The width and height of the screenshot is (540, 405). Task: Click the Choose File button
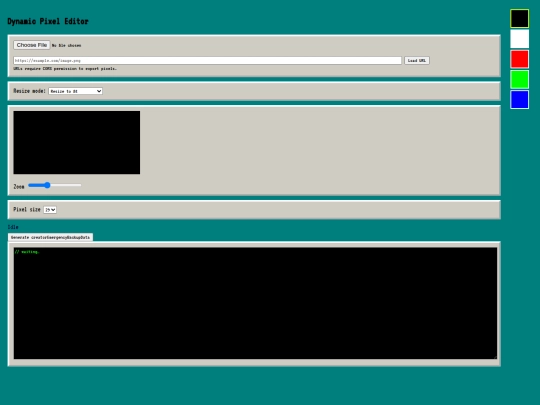coord(32,45)
